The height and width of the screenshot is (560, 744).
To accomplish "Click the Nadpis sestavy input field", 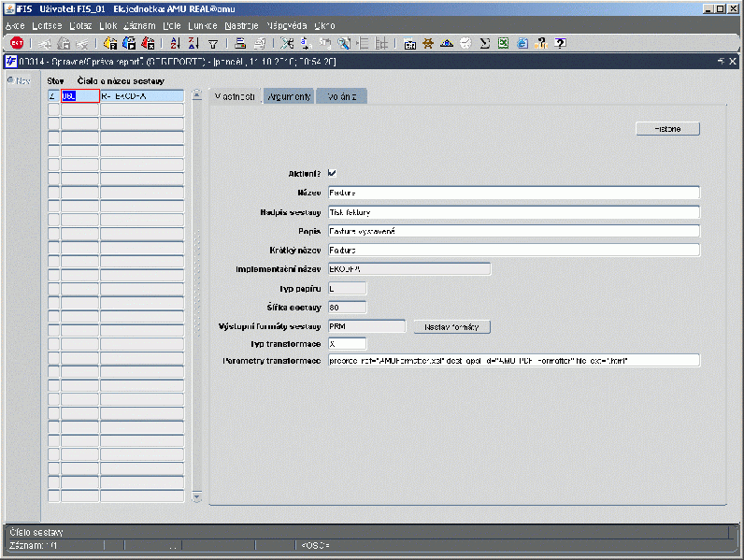I will (x=513, y=212).
